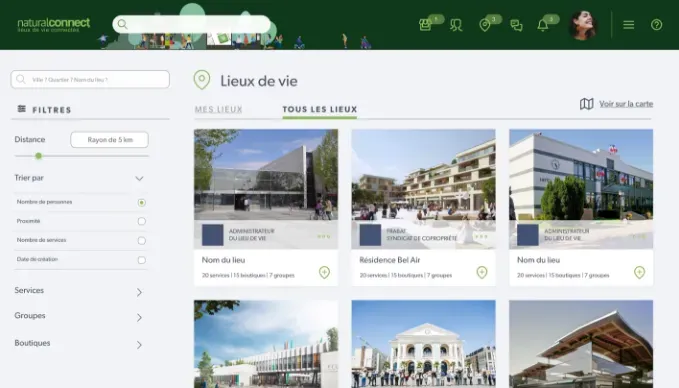The width and height of the screenshot is (679, 388).
Task: Open the second row left building thumbnail
Action: (x=266, y=344)
